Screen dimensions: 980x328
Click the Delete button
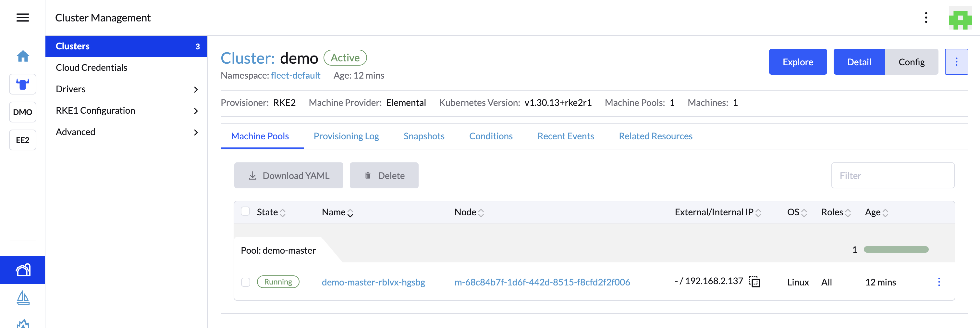coord(384,175)
